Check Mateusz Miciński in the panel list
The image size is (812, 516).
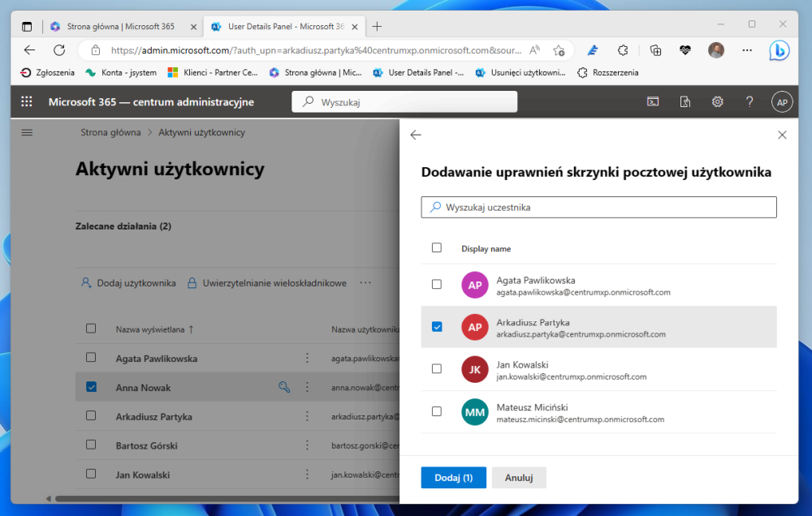437,411
